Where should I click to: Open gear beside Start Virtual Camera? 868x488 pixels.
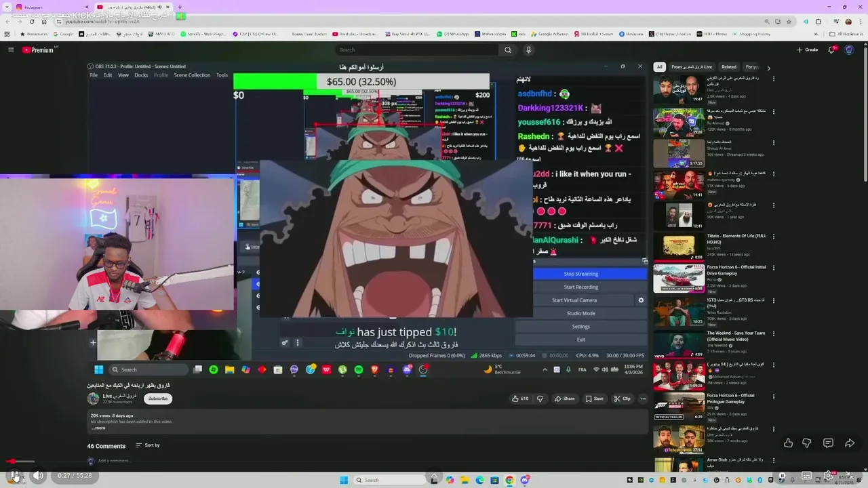pyautogui.click(x=641, y=300)
